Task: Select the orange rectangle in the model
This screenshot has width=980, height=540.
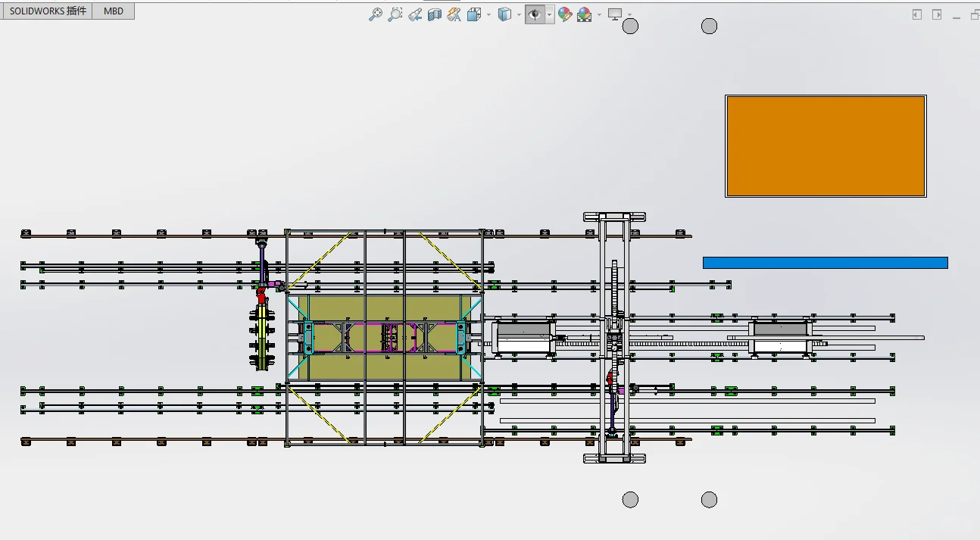Action: pyautogui.click(x=826, y=146)
